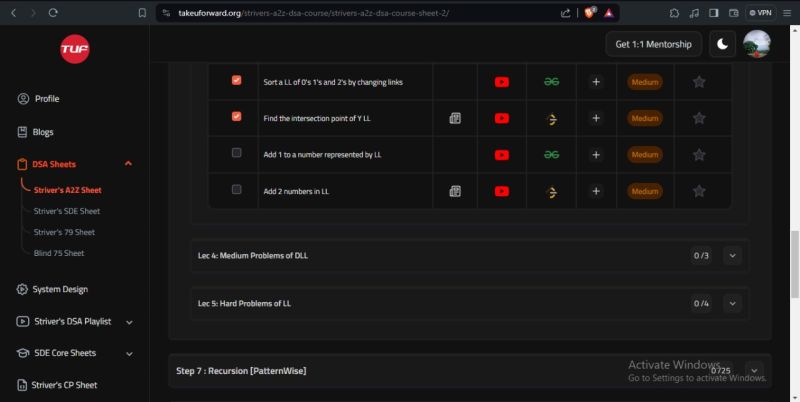The width and height of the screenshot is (800, 402).
Task: Click Medium difficulty badge for Add 2 numbers in LL
Action: coord(645,191)
